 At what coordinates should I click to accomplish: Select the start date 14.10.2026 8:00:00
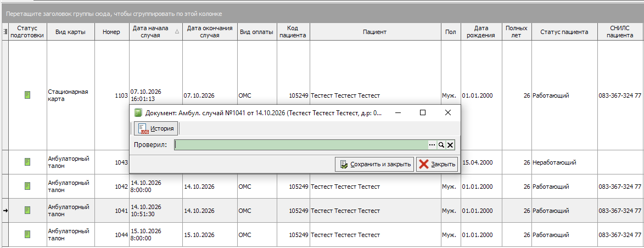click(x=156, y=187)
